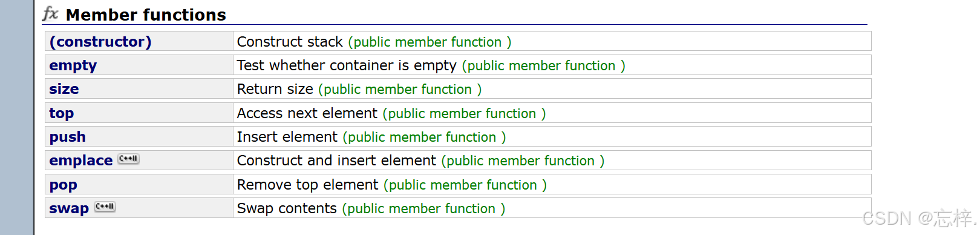The width and height of the screenshot is (980, 235).
Task: Follow the push function link
Action: click(68, 137)
